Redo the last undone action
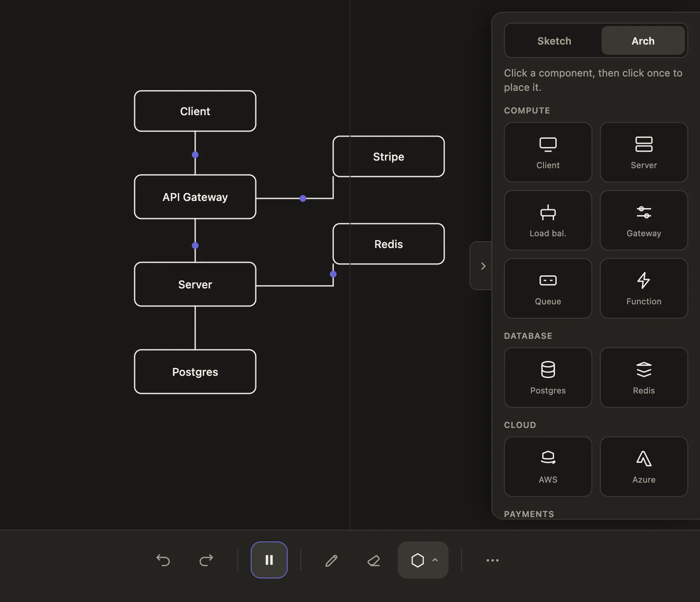The width and height of the screenshot is (700, 602). [206, 560]
